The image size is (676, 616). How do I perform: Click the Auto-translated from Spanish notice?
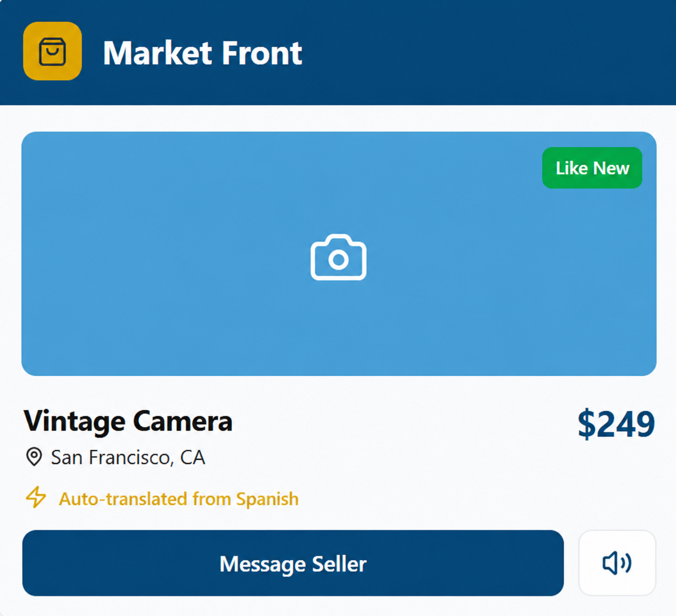pos(179,499)
